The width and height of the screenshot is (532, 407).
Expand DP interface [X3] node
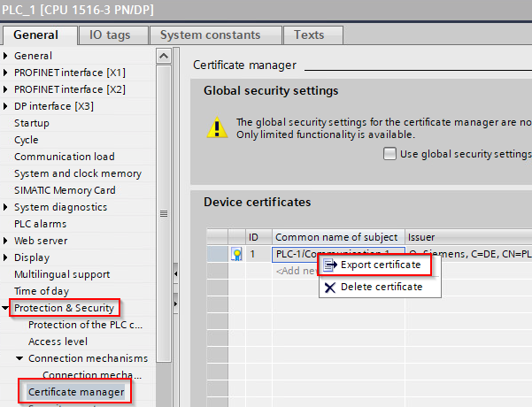(x=5, y=106)
